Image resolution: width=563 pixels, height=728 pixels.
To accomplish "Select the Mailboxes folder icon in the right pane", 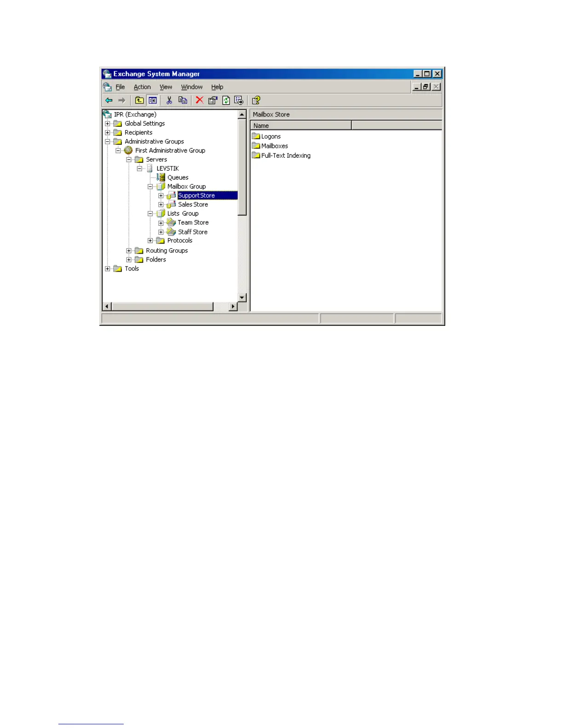I will 256,146.
